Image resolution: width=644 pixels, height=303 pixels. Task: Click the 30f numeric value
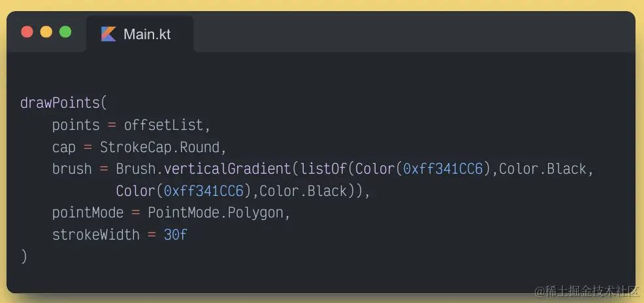click(x=176, y=235)
